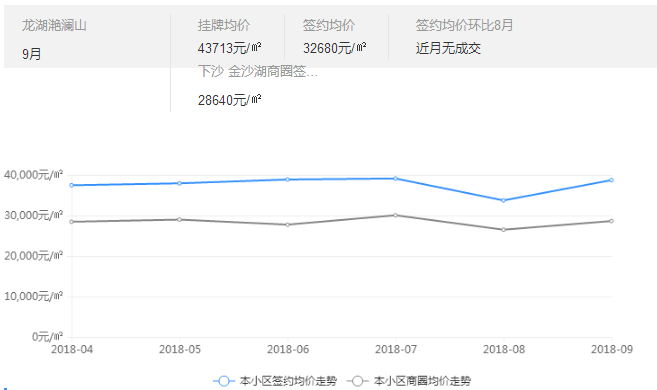Click the truncated 下沙 金沙湖商圈签… label
Screen dimensions: 657x390
[x=258, y=72]
